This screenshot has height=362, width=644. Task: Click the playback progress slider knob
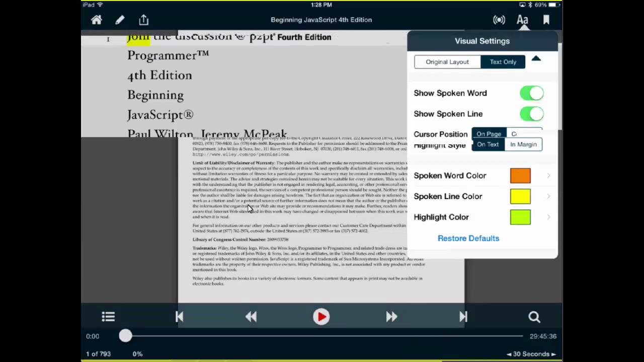(125, 336)
